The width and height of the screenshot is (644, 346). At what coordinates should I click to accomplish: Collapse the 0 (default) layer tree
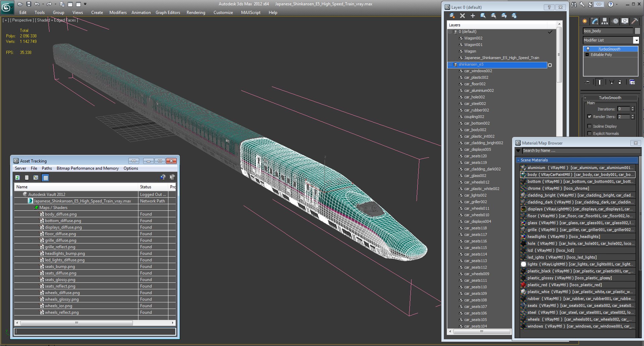[450, 32]
